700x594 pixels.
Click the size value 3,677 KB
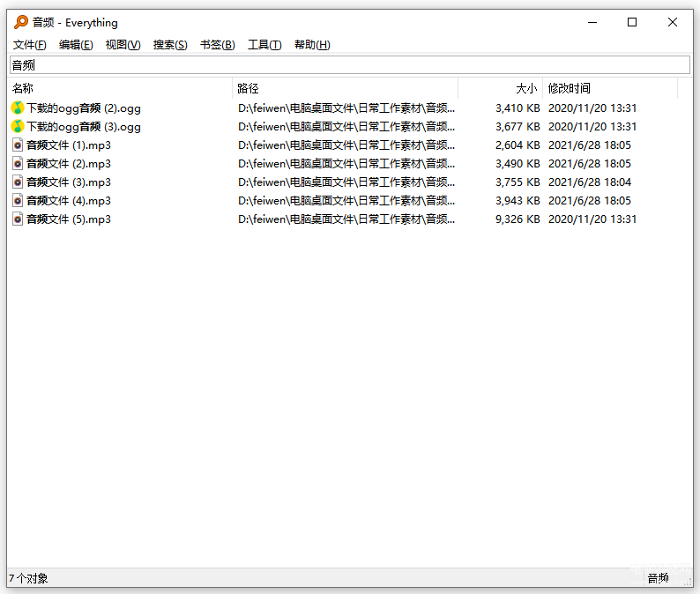pos(518,127)
